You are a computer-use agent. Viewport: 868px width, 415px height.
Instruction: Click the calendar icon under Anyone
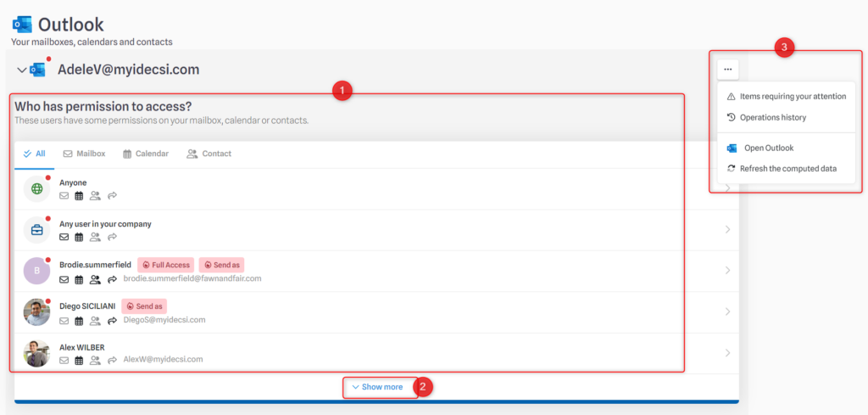pos(79,195)
